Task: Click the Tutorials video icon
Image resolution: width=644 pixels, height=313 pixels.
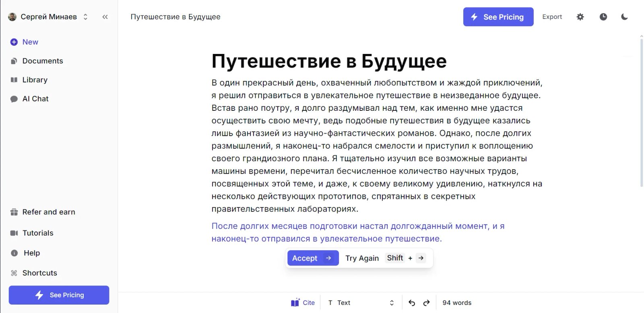Action: click(x=14, y=233)
